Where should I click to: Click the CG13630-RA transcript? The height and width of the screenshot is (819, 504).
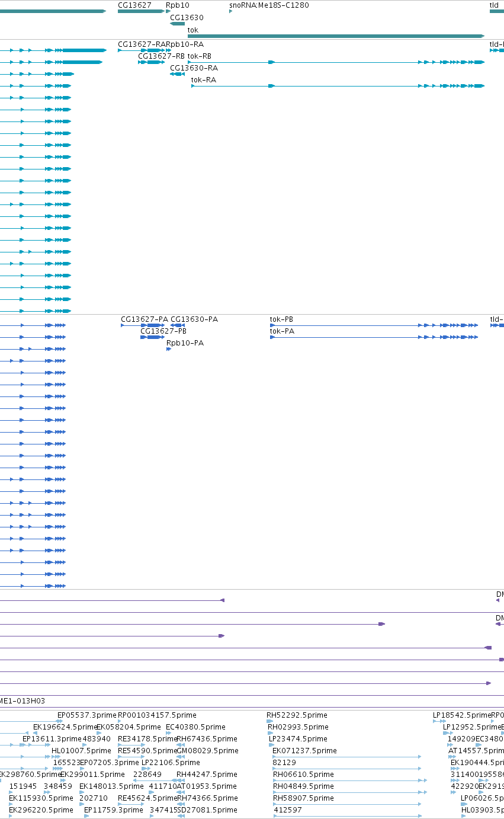(x=177, y=74)
